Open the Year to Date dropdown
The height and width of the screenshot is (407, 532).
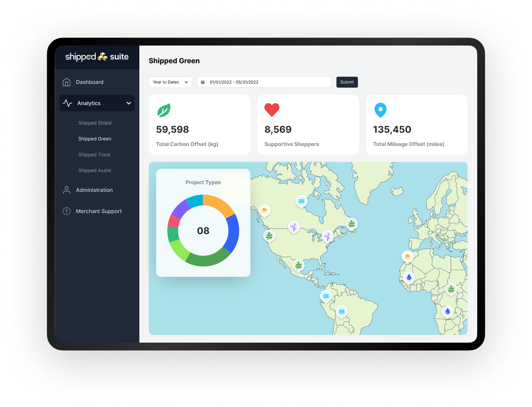coord(170,82)
